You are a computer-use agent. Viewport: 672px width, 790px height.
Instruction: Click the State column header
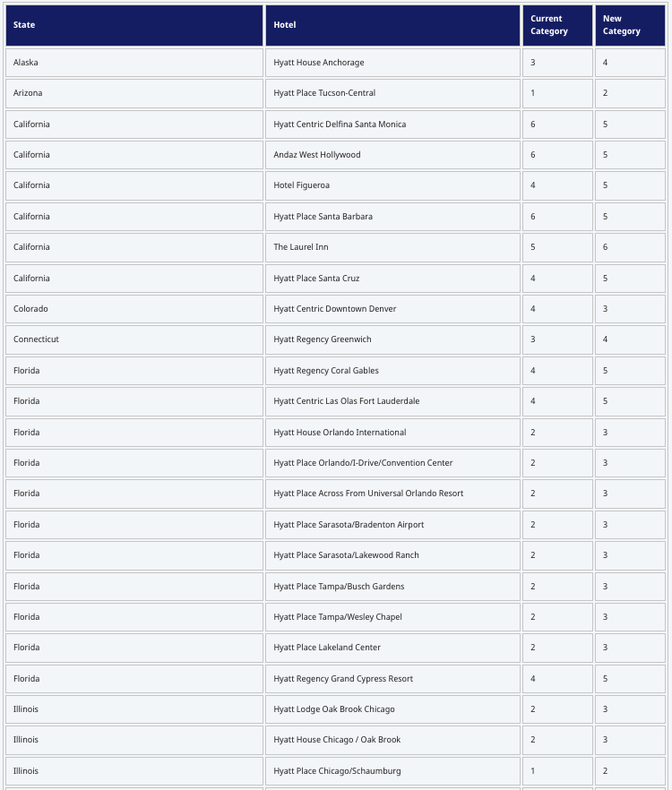[x=134, y=25]
